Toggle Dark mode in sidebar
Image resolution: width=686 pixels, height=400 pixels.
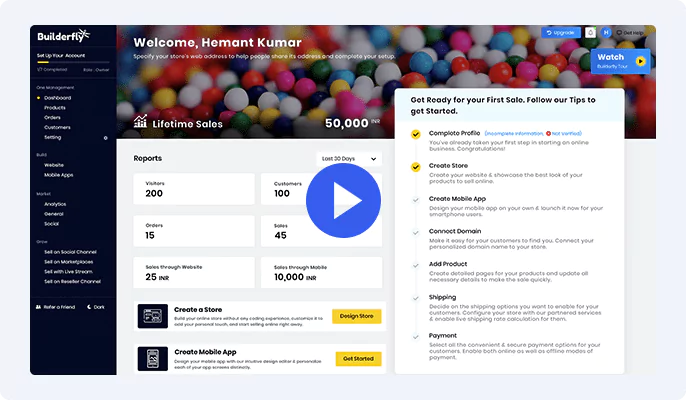pyautogui.click(x=98, y=307)
